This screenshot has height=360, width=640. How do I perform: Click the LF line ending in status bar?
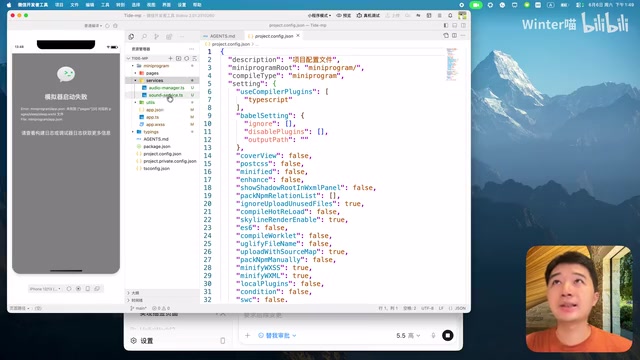(441, 308)
